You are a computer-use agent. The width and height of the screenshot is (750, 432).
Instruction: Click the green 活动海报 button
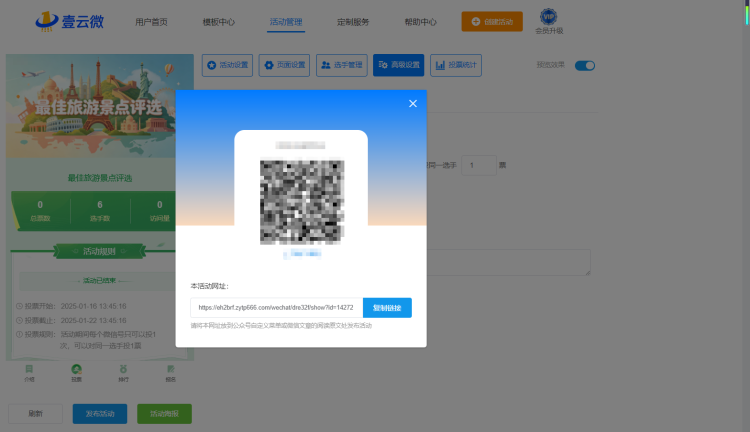(x=165, y=414)
